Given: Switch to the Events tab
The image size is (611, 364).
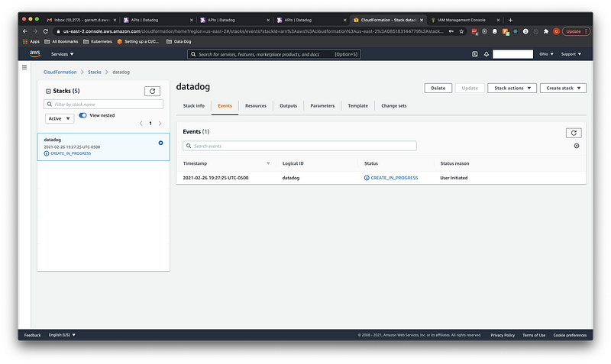Looking at the screenshot, I should click(225, 105).
